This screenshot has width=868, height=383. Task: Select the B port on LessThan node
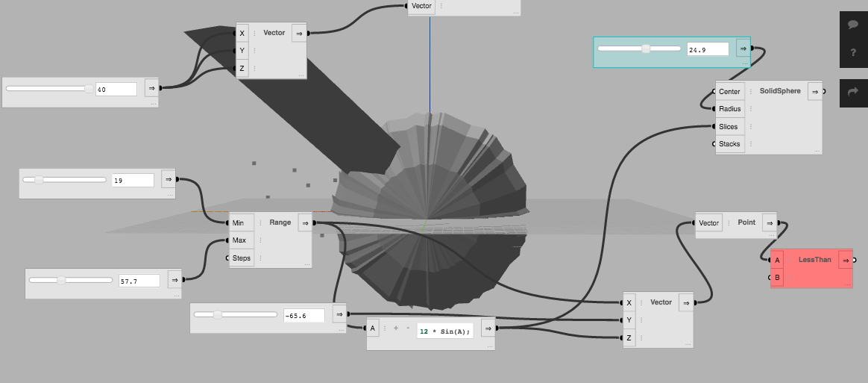(x=777, y=278)
